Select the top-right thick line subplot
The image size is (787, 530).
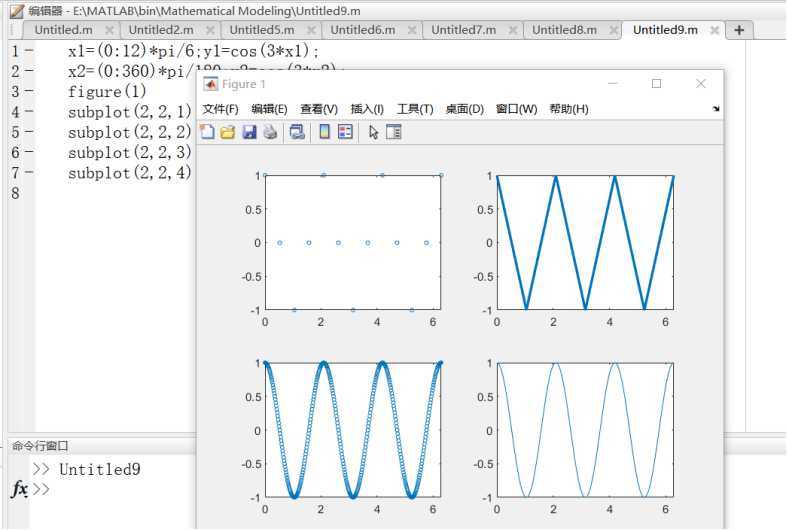(x=585, y=242)
